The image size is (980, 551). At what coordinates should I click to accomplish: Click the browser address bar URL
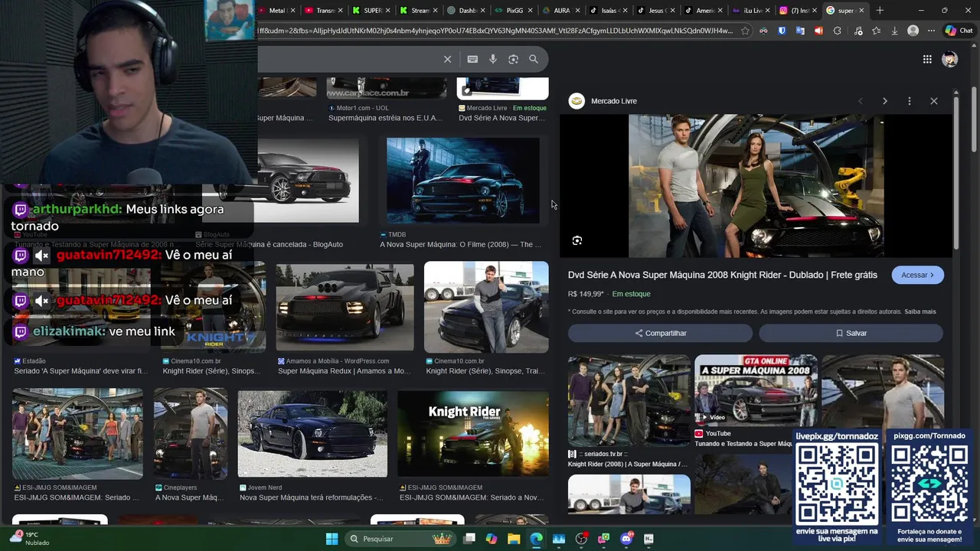pyautogui.click(x=495, y=31)
